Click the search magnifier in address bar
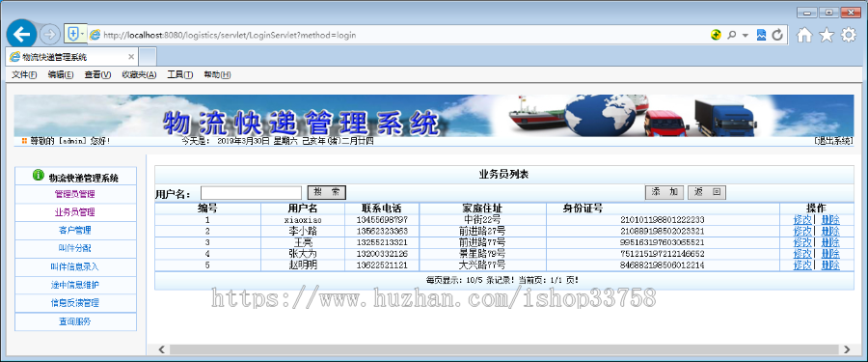 [731, 35]
